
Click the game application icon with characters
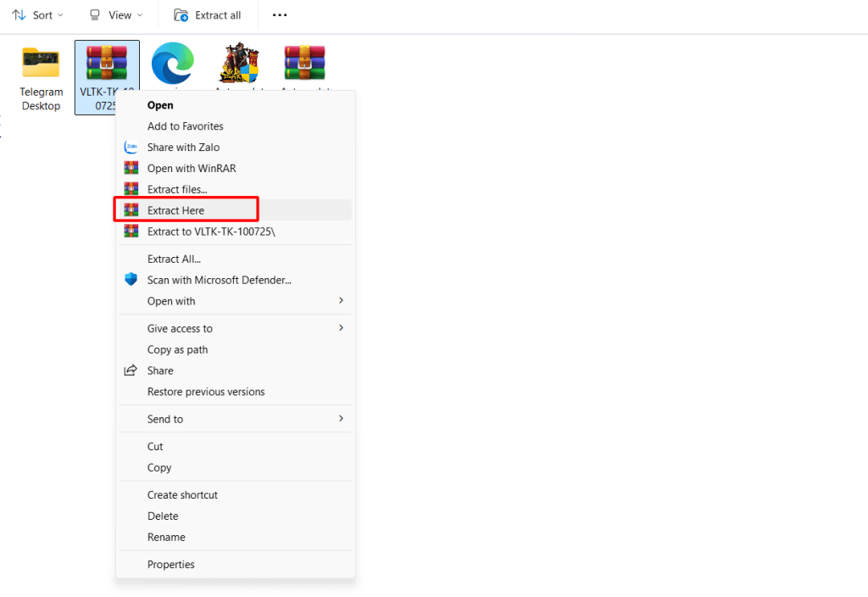(x=238, y=63)
